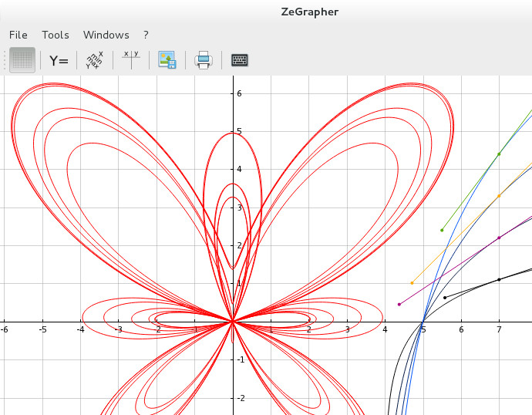Screen dimensions: 532x415
Task: Click the ZeGrapher window title
Action: 310,12
